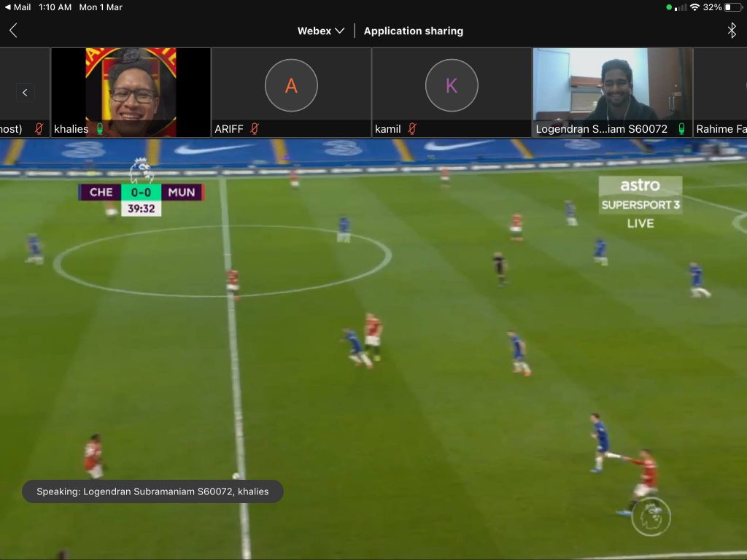747x560 pixels.
Task: Tap the CHE 0-0 MUN scoreboard
Action: click(141, 192)
